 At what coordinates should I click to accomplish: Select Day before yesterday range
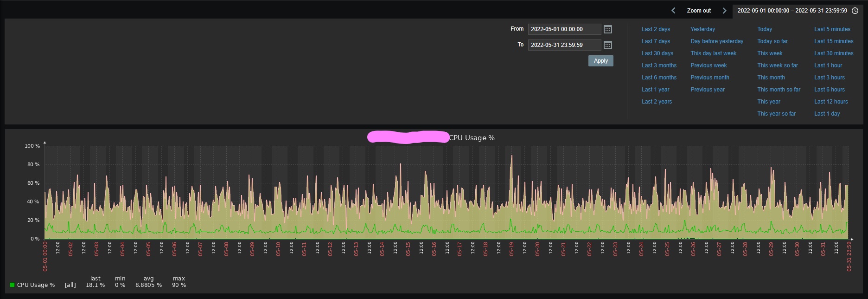pyautogui.click(x=717, y=41)
